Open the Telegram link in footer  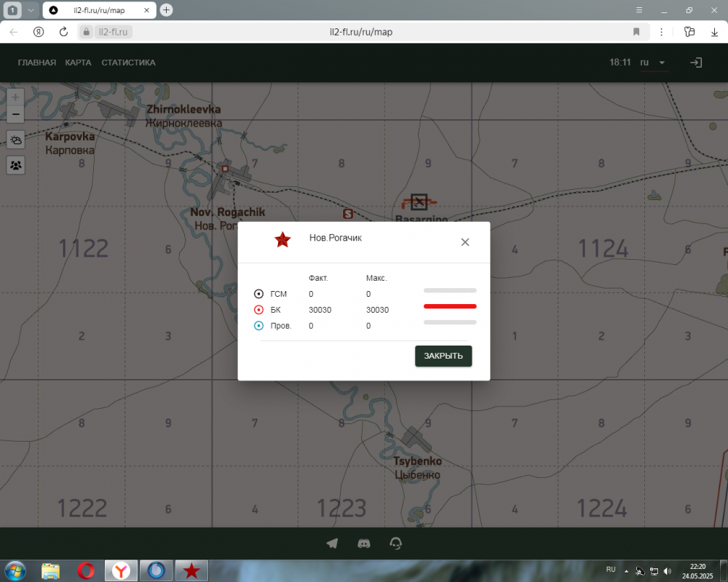332,543
